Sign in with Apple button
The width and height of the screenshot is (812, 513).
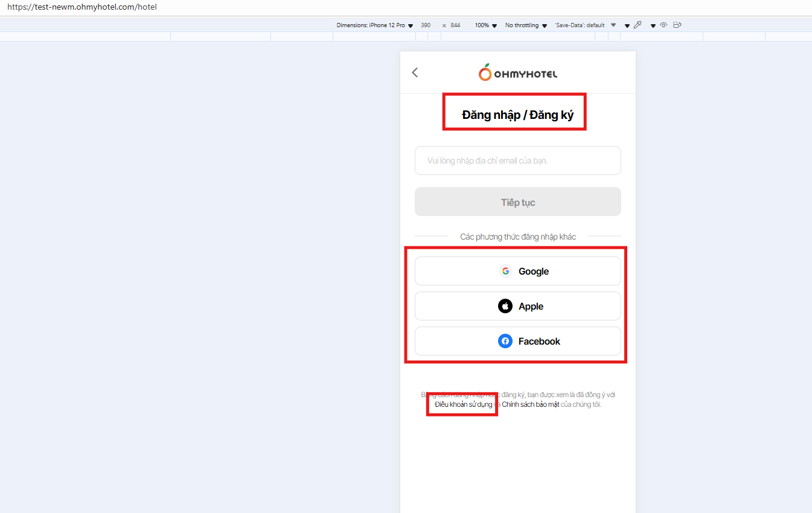click(518, 306)
